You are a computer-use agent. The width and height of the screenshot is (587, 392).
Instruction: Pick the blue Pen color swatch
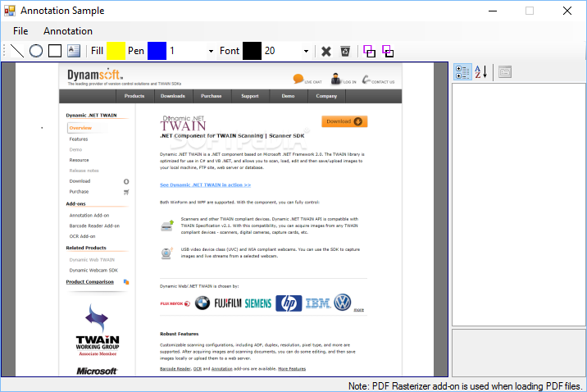[x=157, y=51]
